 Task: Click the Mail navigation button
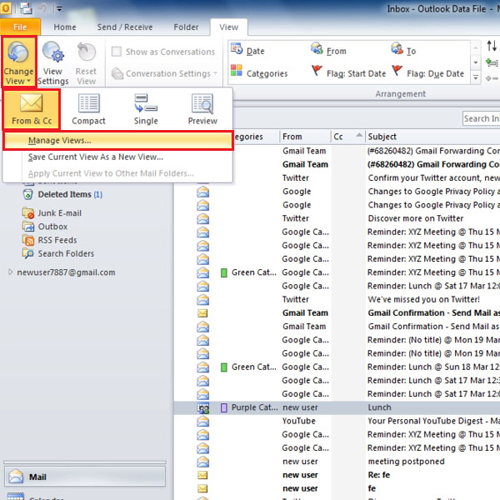[85, 477]
